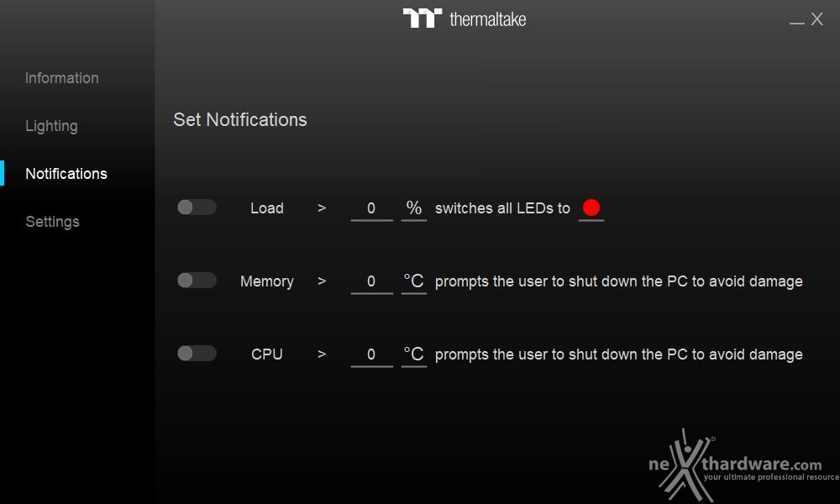Pick the red LED alert color swatch
The image size is (840, 504).
click(591, 207)
